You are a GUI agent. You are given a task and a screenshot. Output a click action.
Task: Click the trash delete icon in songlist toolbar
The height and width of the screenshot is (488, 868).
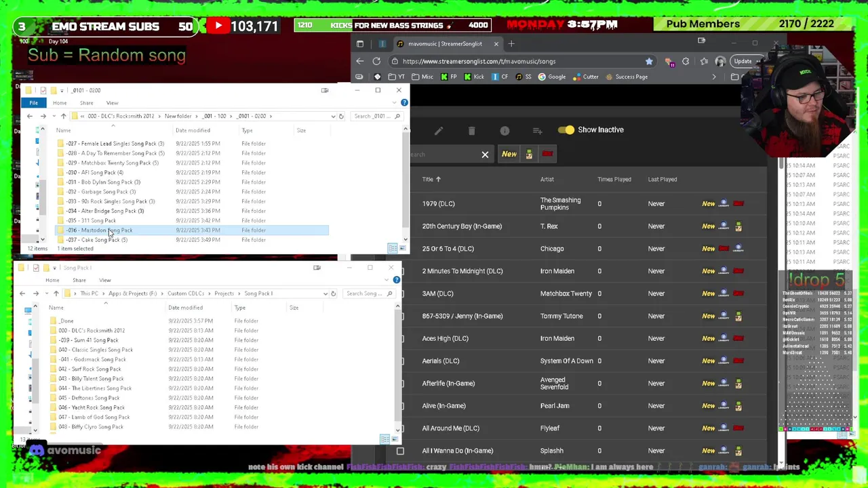472,130
